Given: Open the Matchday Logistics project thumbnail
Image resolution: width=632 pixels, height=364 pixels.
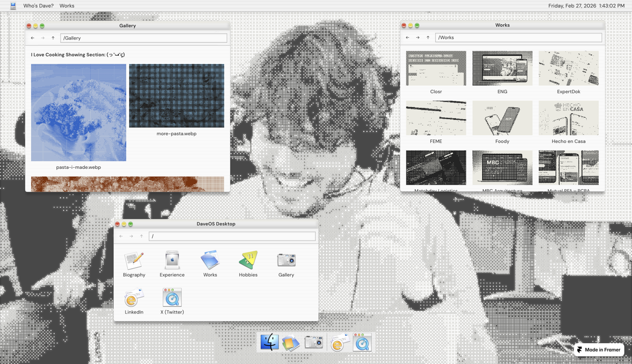Looking at the screenshot, I should tap(436, 167).
